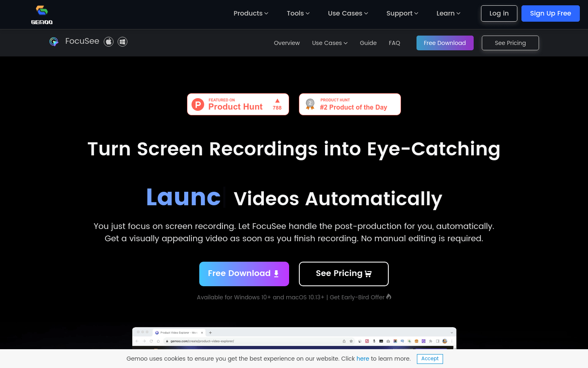Expand the Tools dropdown
Image resolution: width=588 pixels, height=368 pixels.
click(x=298, y=13)
